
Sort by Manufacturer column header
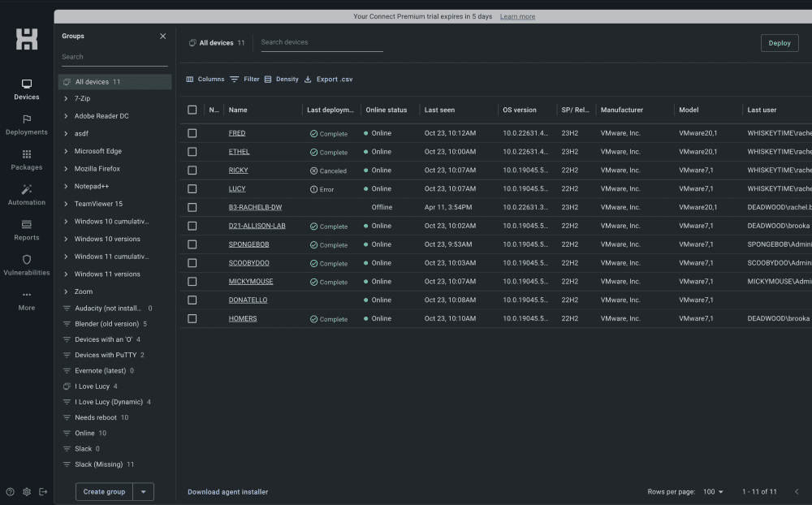[x=621, y=110]
